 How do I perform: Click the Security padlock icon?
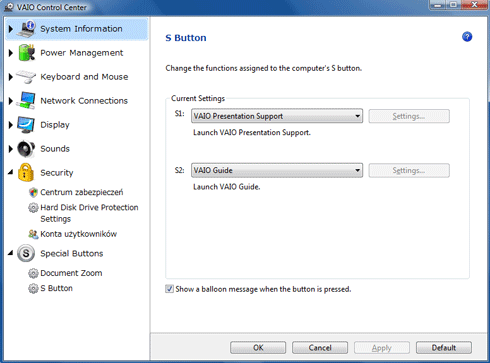pyautogui.click(x=26, y=173)
